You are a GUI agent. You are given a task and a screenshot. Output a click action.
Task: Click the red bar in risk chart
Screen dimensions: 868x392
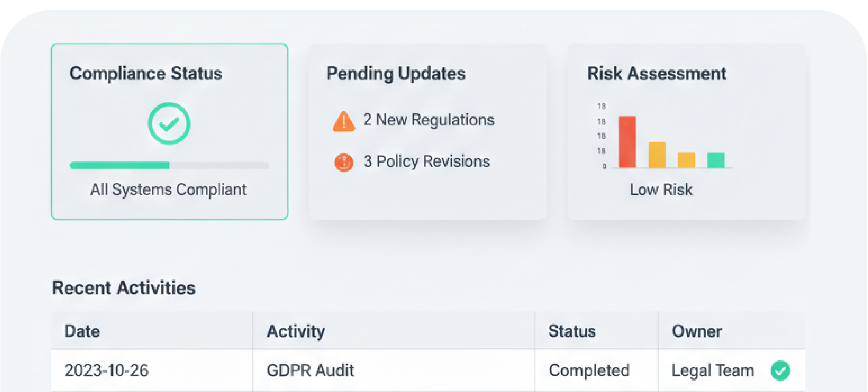(627, 142)
